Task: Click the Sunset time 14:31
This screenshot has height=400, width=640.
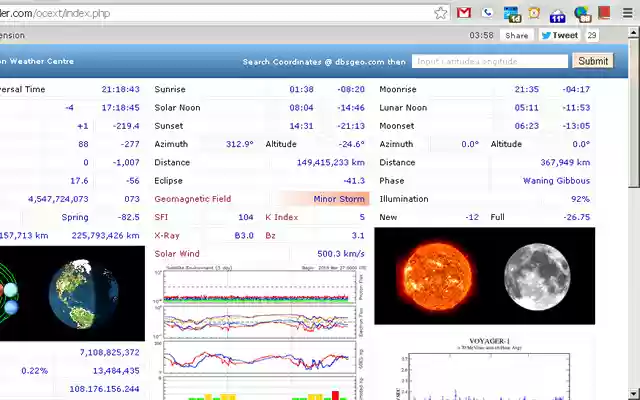Action: tap(301, 126)
